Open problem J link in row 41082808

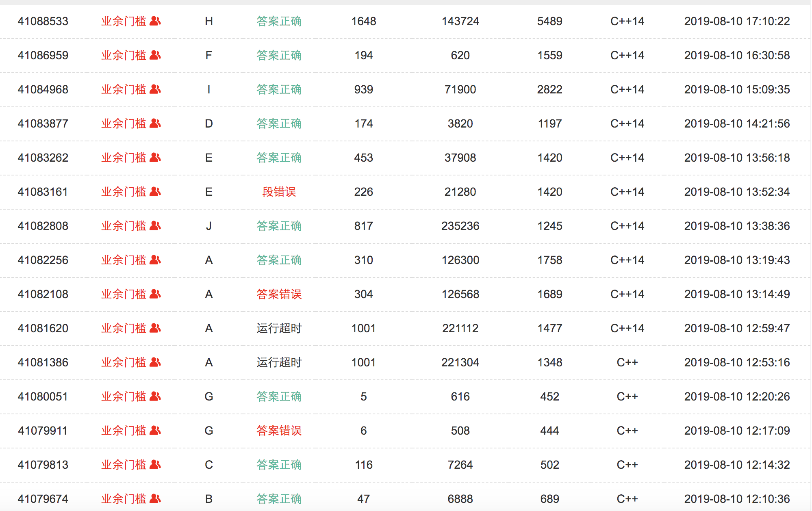208,226
